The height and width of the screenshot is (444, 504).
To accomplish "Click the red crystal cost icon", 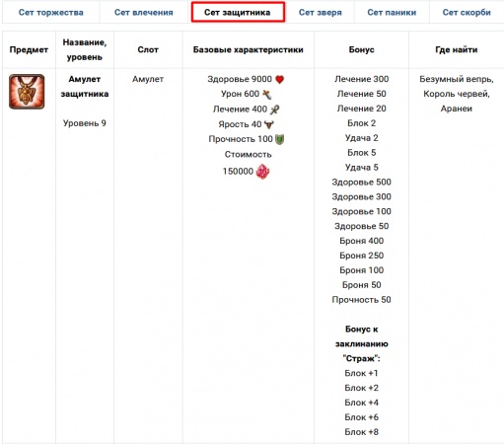I will tap(262, 172).
